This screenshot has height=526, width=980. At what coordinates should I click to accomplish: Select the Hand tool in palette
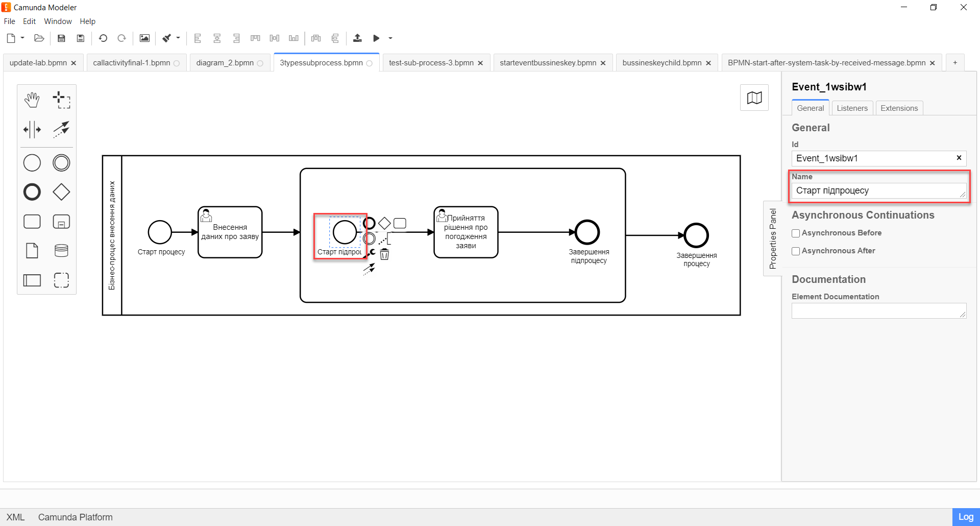[32, 100]
